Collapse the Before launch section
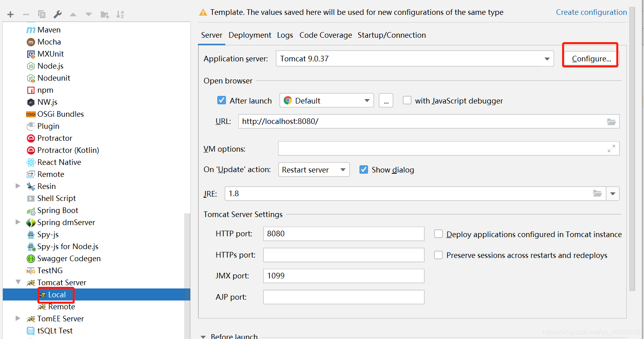The width and height of the screenshot is (644, 339). pyautogui.click(x=203, y=337)
